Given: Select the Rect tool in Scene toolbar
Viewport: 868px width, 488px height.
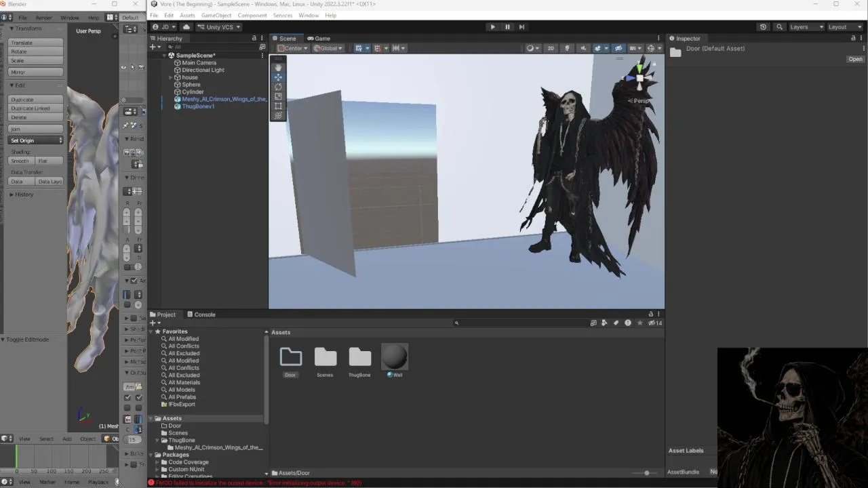Looking at the screenshot, I should [x=278, y=106].
